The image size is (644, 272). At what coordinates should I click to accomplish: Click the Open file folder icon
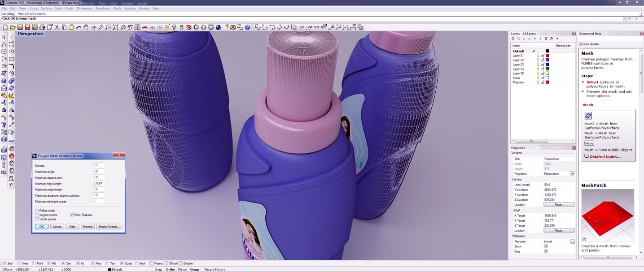click(x=13, y=27)
